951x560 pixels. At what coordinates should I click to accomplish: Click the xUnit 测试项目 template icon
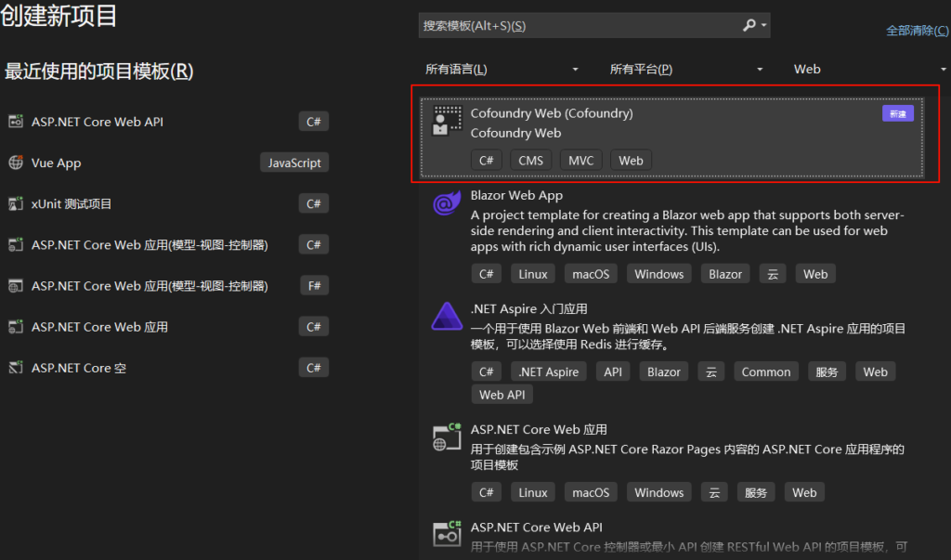(x=16, y=204)
